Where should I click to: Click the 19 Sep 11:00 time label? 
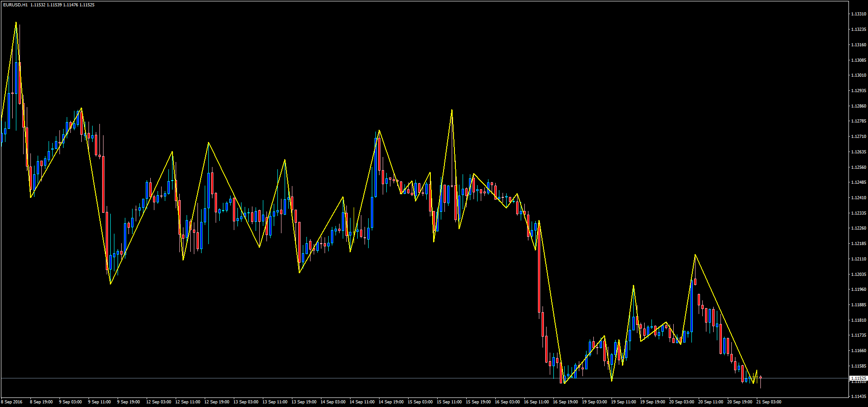point(623,402)
